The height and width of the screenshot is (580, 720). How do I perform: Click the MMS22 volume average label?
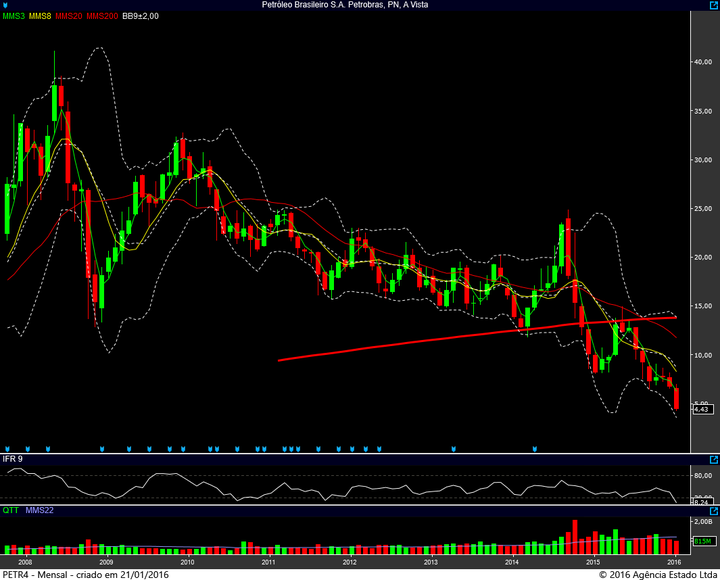point(39,510)
